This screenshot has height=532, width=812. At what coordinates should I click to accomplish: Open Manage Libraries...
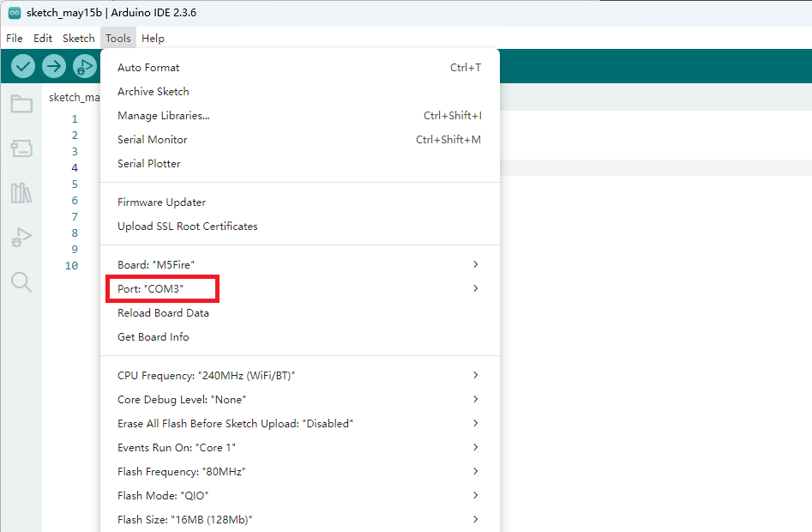coord(300,116)
